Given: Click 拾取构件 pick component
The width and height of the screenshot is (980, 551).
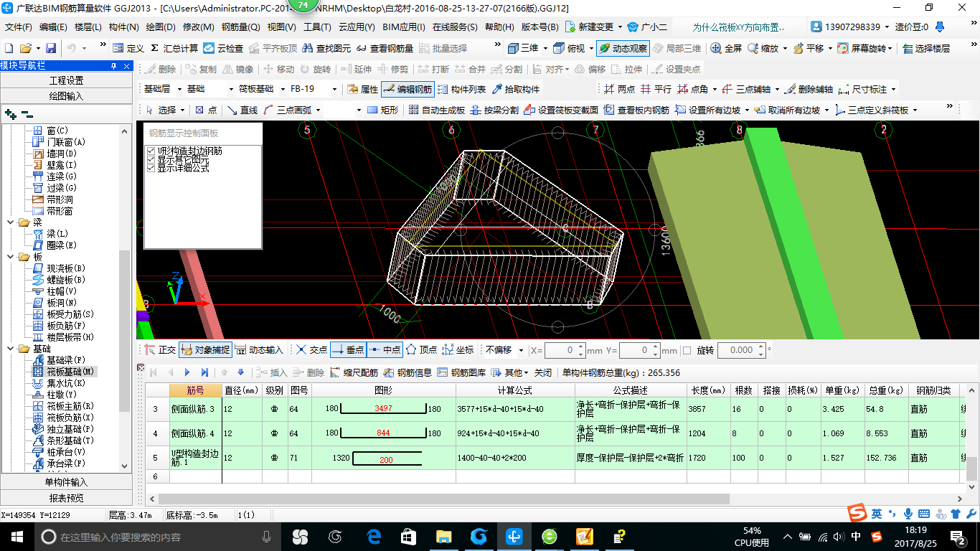Looking at the screenshot, I should click(515, 90).
